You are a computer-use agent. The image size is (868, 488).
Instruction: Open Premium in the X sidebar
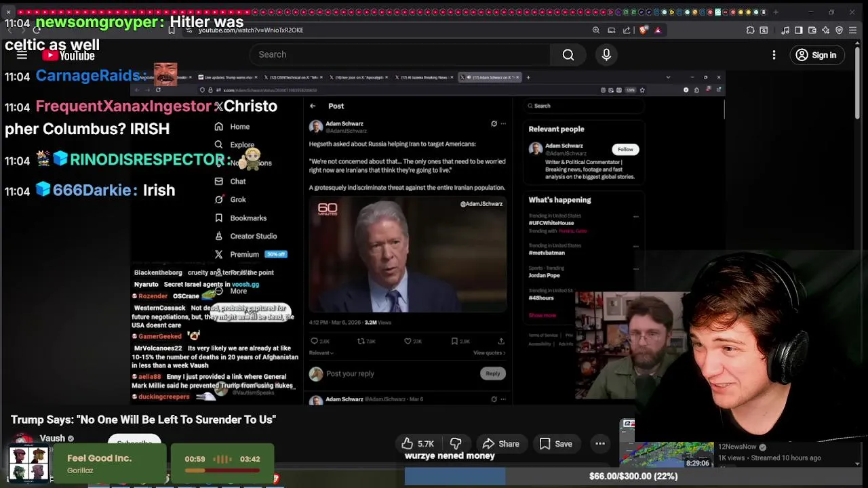tap(250, 255)
